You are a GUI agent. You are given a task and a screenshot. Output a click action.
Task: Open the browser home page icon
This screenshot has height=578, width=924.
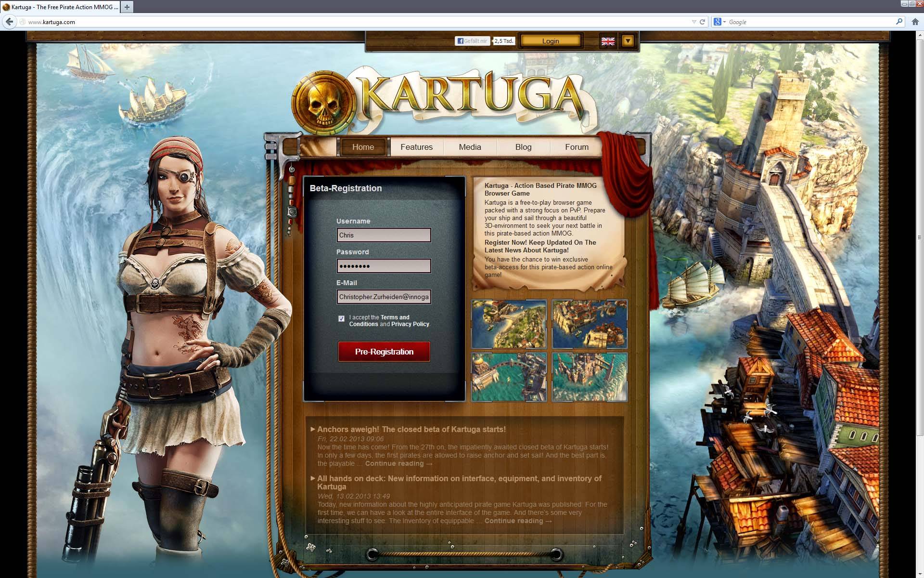(915, 22)
